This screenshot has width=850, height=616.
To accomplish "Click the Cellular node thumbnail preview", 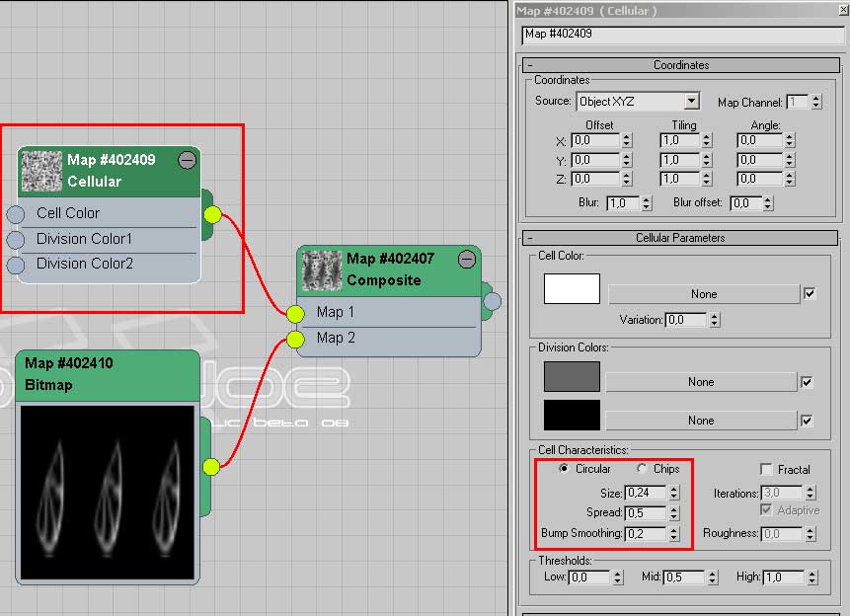I will 41,170.
